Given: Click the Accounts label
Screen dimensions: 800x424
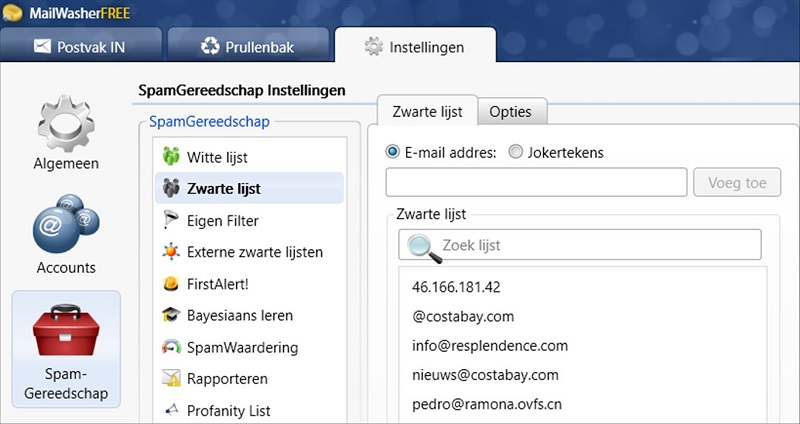Looking at the screenshot, I should 66,267.
